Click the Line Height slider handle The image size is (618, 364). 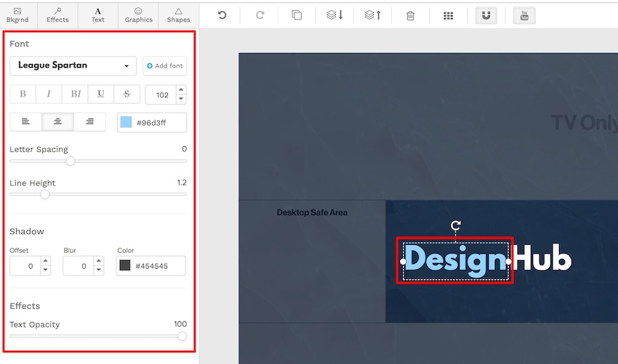45,194
